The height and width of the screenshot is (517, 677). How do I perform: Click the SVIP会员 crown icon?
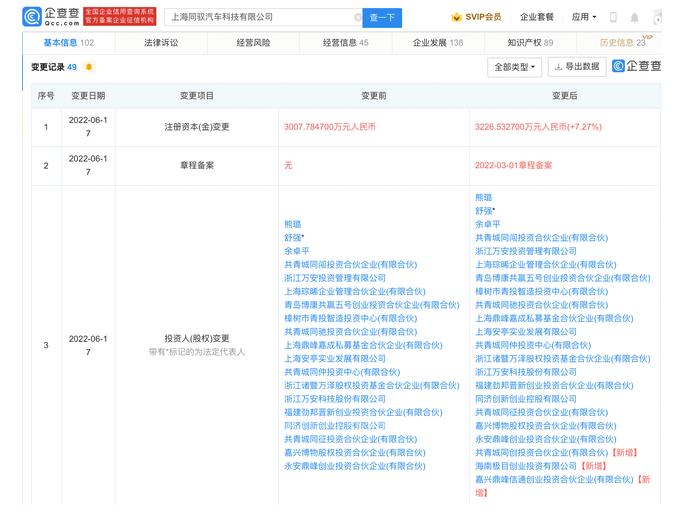[x=457, y=17]
